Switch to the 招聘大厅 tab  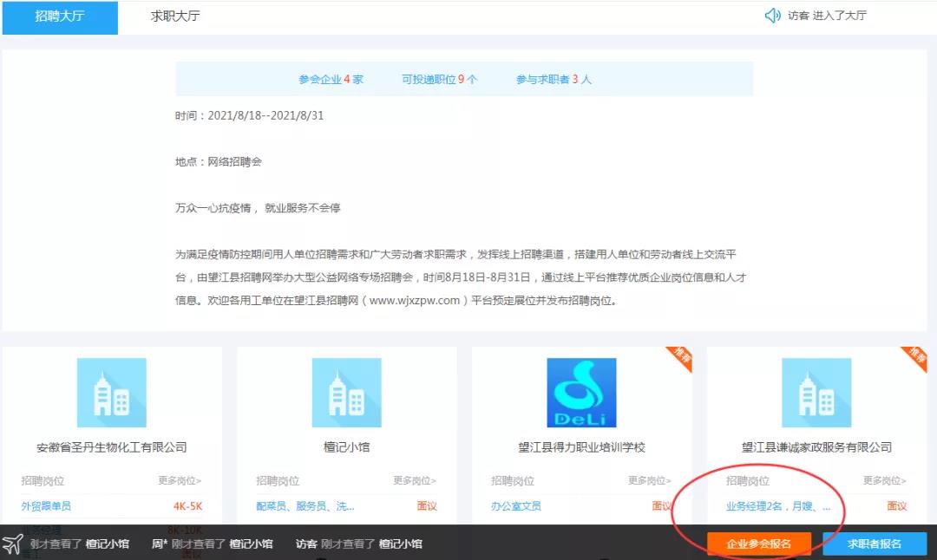(60, 16)
